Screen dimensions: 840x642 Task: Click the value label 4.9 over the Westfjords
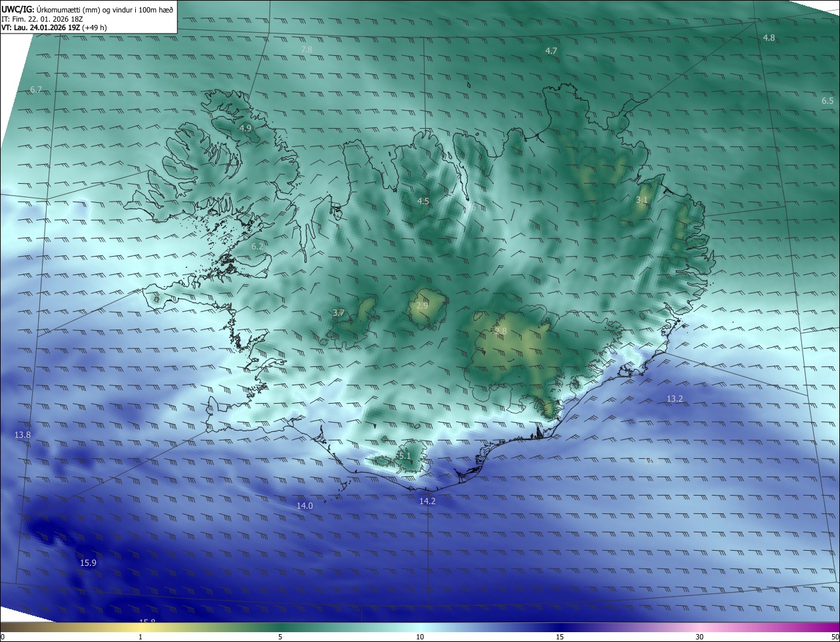[245, 128]
